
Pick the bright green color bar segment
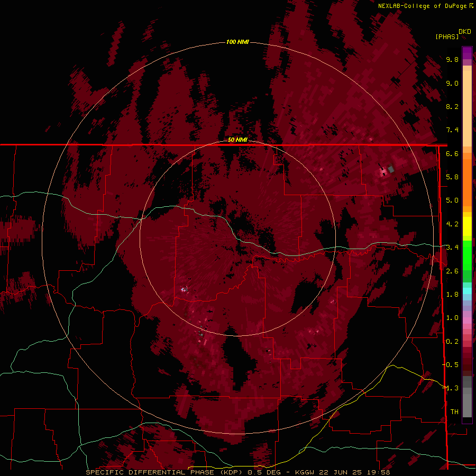click(x=467, y=254)
